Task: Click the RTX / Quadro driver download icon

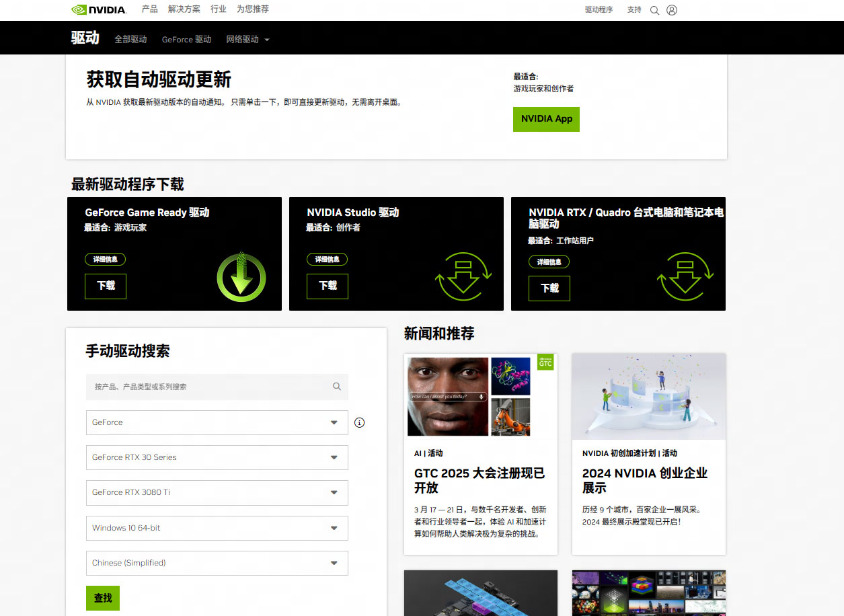Action: click(x=685, y=276)
